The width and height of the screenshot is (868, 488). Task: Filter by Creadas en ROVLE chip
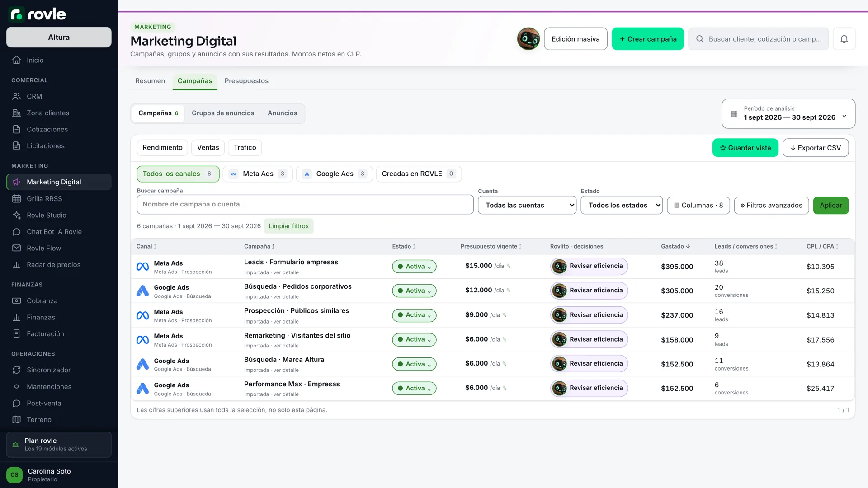(x=419, y=174)
